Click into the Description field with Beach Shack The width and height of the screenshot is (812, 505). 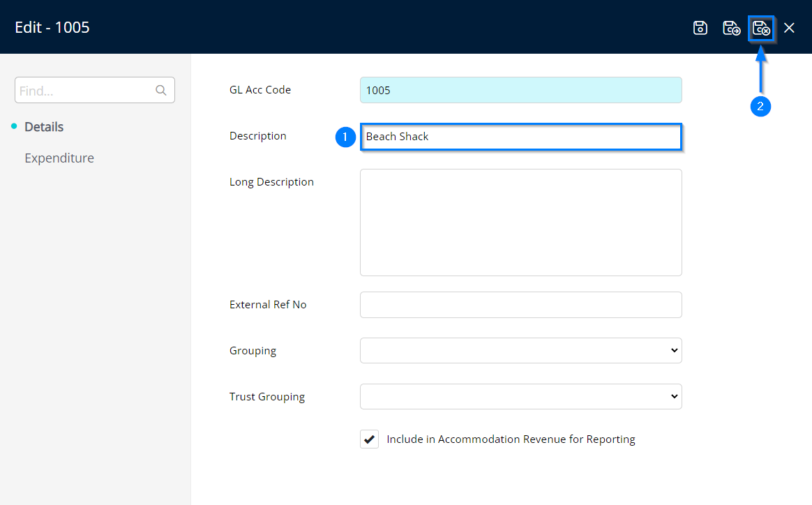pos(520,137)
